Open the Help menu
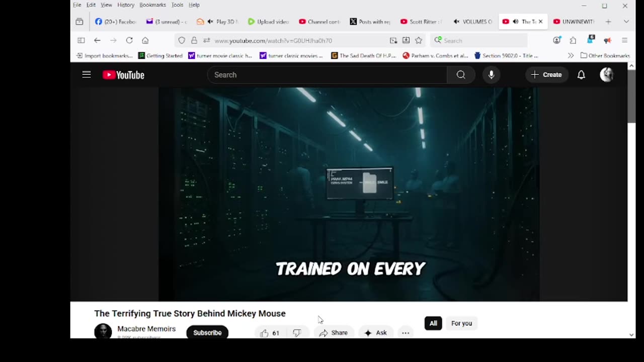Screen dimensions: 644x362 click(x=194, y=5)
